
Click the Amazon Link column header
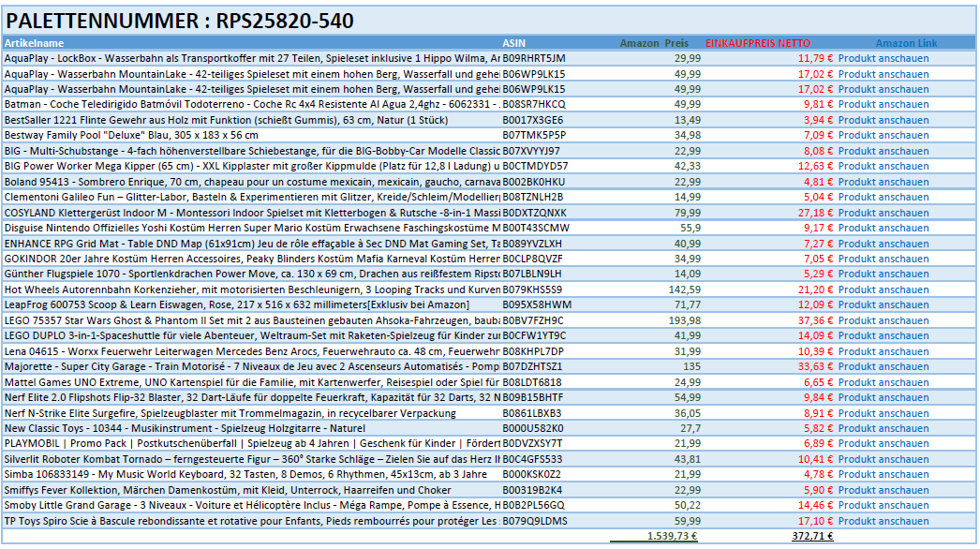click(x=906, y=43)
